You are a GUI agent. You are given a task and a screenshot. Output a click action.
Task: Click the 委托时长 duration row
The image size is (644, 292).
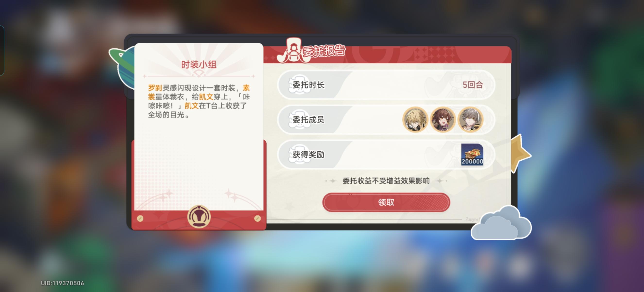(386, 85)
